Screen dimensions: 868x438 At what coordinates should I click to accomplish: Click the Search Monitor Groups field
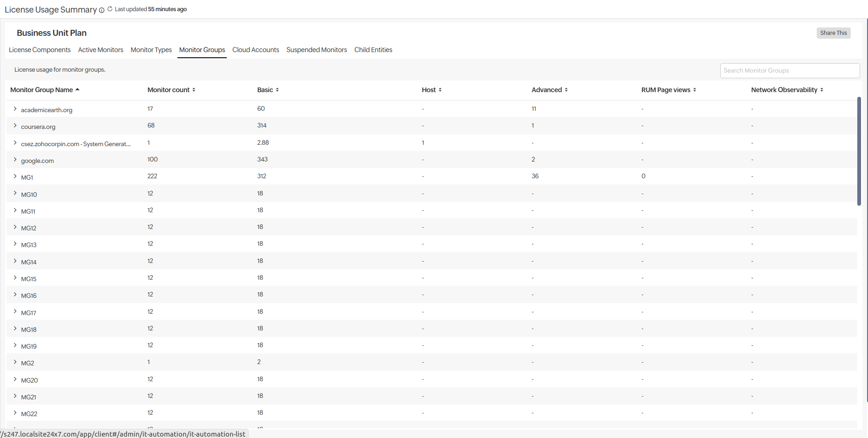[789, 71]
